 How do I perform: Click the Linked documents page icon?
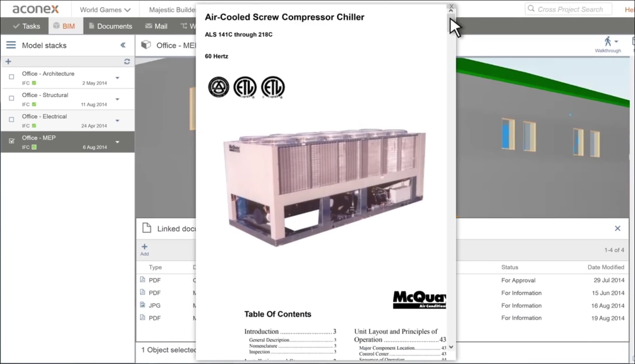coord(147,228)
